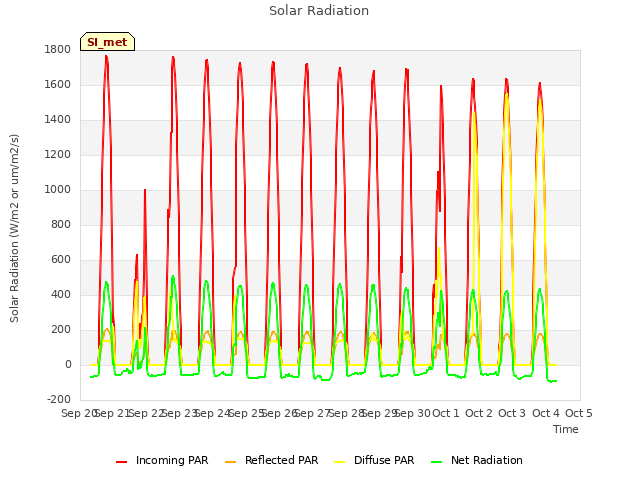This screenshot has width=640, height=480.
Task: Click the orange Reflected PAR legend swatch
Action: pyautogui.click(x=231, y=462)
